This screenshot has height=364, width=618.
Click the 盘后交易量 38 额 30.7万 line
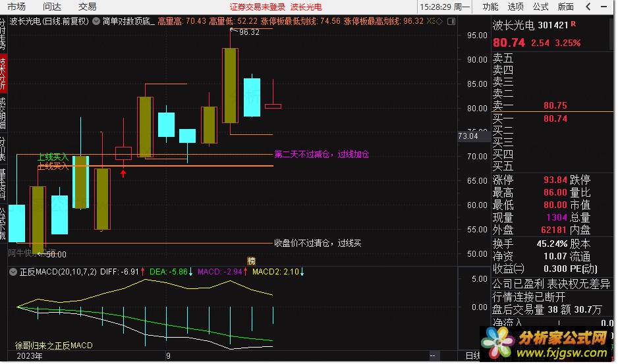click(547, 310)
